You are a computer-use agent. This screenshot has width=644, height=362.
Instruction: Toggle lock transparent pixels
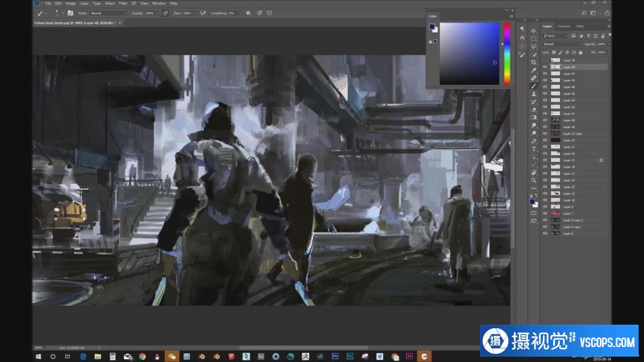tap(554, 52)
